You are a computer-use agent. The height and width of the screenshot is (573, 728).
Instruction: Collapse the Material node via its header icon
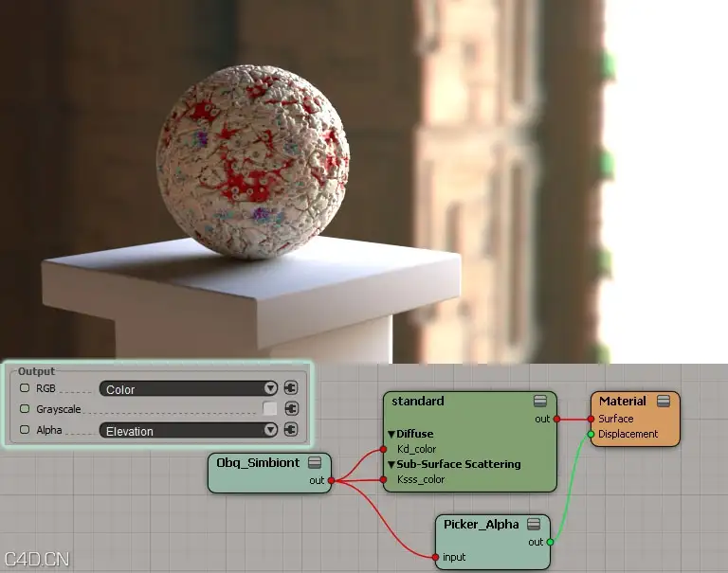pyautogui.click(x=664, y=401)
